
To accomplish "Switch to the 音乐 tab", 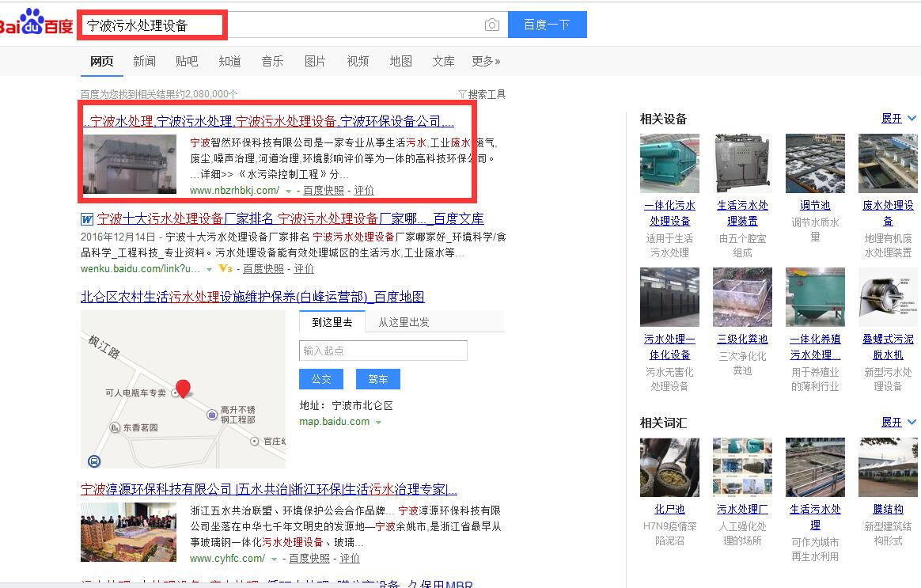I will 272,61.
